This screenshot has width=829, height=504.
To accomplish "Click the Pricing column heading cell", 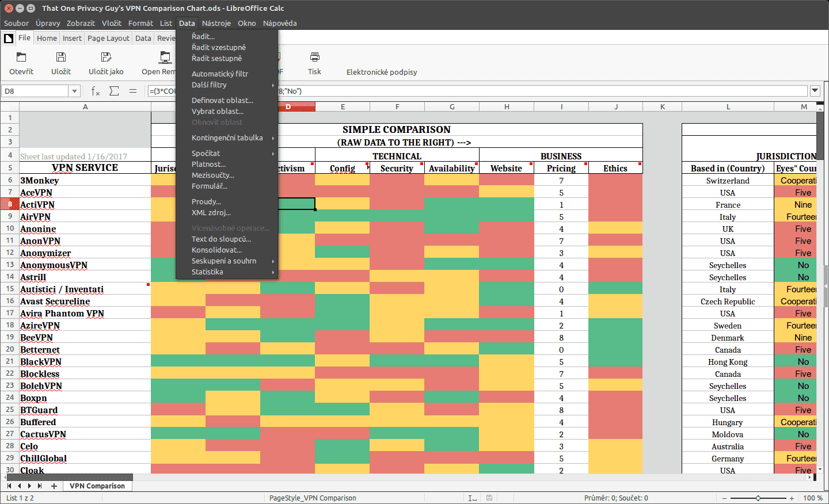I will [x=561, y=169].
